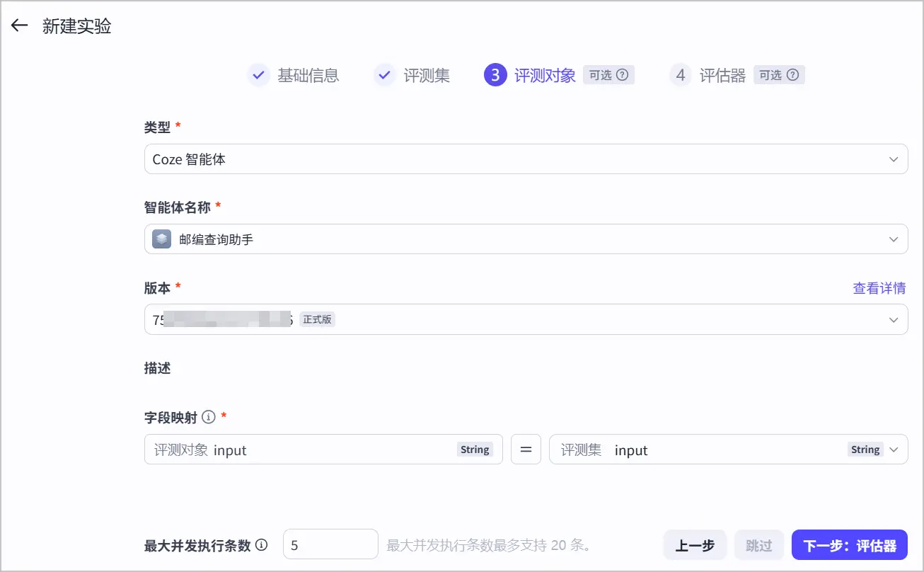Select the 评测对象 step
The image size is (924, 572).
pos(545,75)
